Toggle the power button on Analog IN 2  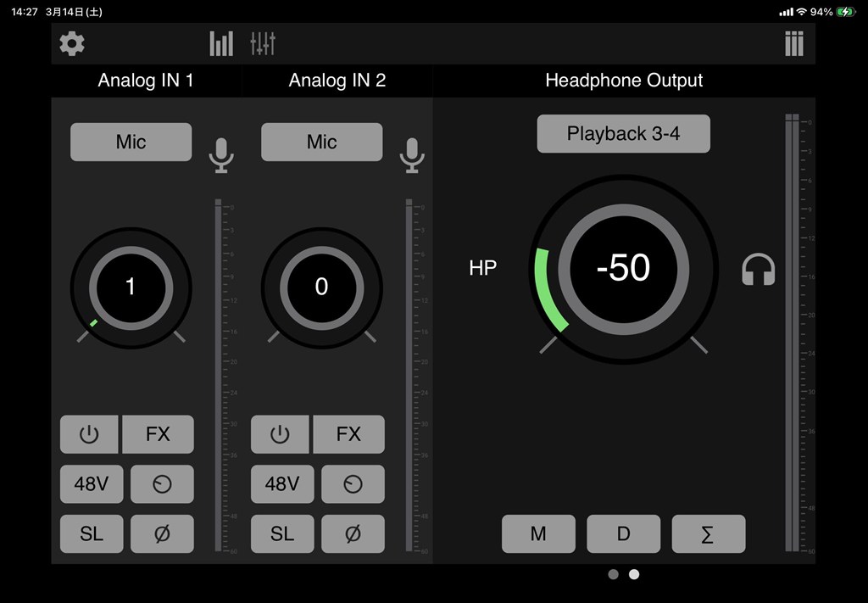pyautogui.click(x=280, y=434)
